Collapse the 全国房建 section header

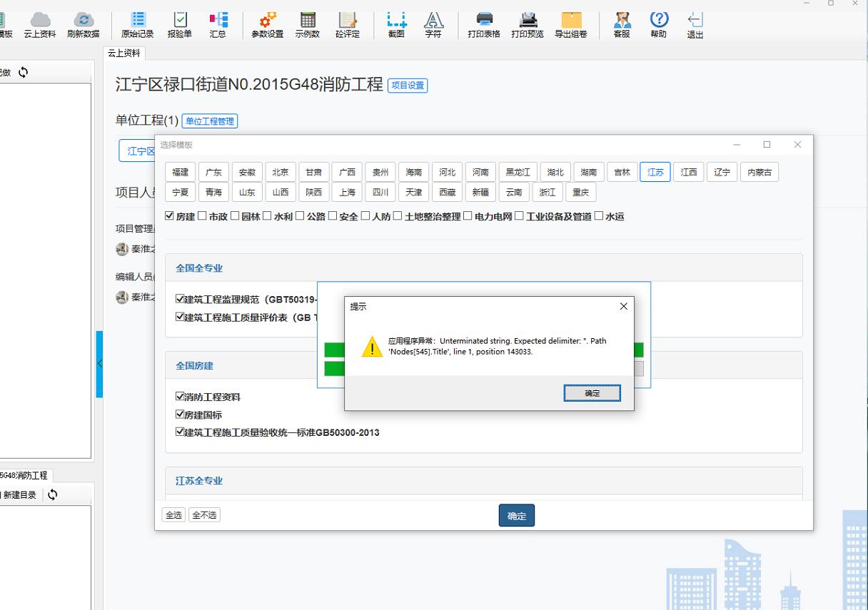point(194,366)
